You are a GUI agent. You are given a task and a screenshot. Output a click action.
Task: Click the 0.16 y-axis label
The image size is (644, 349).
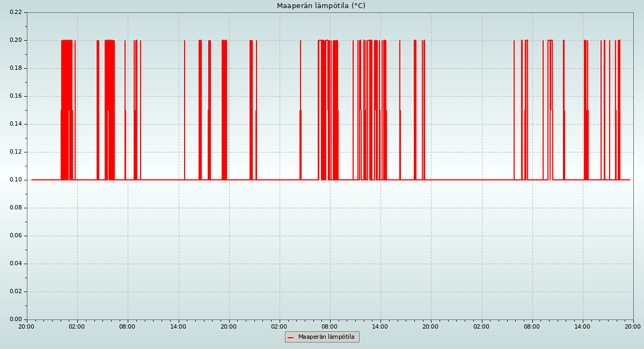coord(16,96)
